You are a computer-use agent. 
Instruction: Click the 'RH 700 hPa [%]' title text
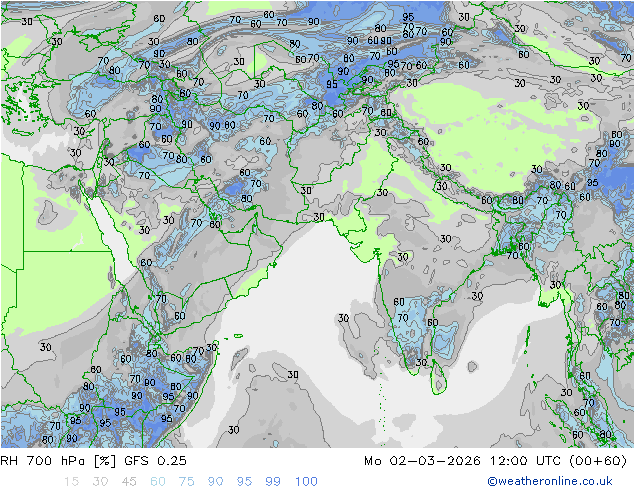pos(58,460)
